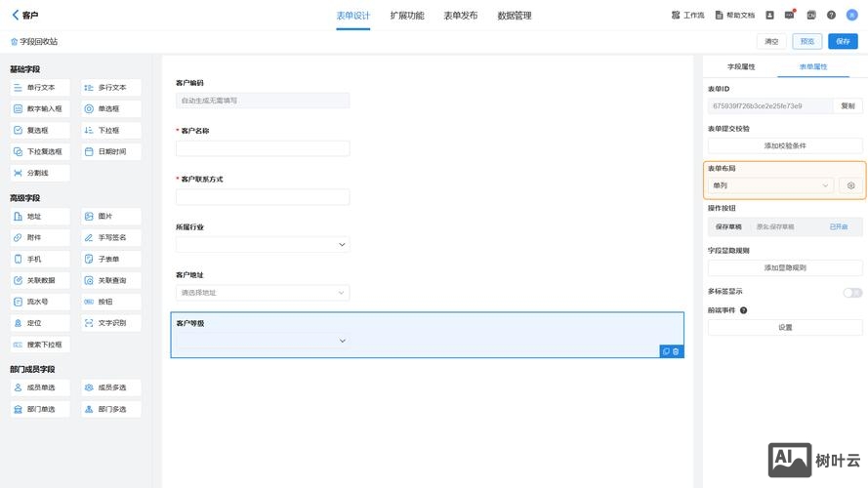Open the 字段回收站 recycle bin
The width and height of the screenshot is (868, 488).
pyautogui.click(x=34, y=42)
